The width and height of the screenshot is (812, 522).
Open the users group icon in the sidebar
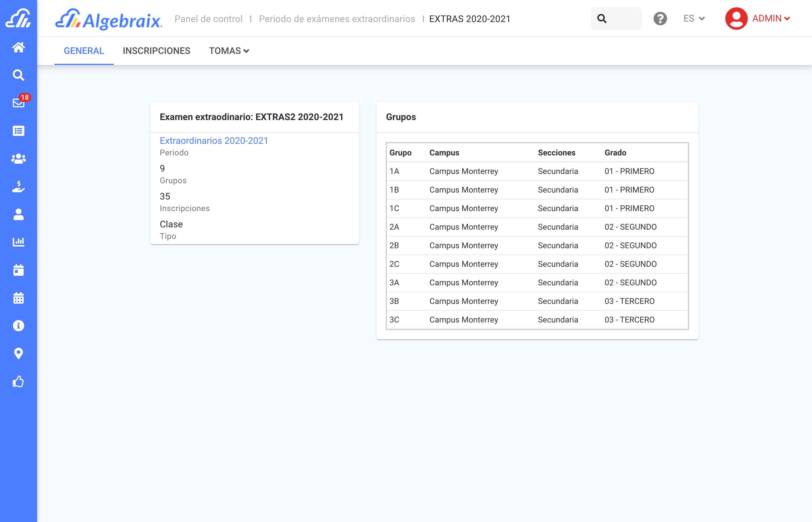(18, 159)
